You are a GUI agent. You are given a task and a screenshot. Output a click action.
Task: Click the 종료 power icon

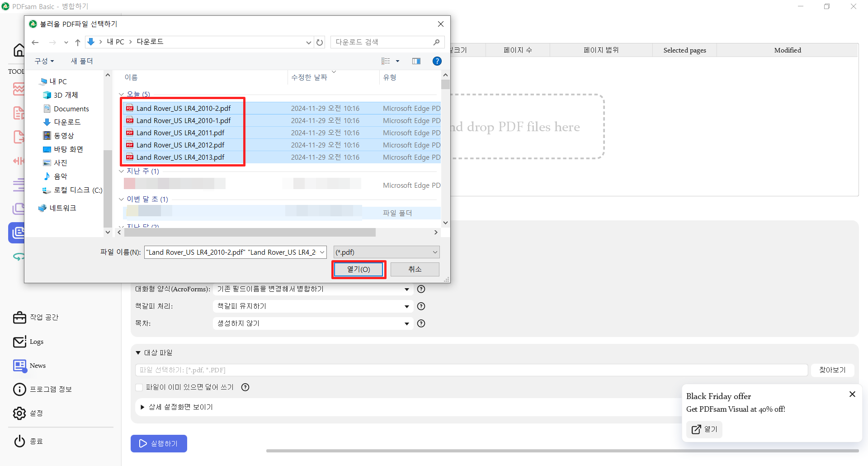coord(19,441)
